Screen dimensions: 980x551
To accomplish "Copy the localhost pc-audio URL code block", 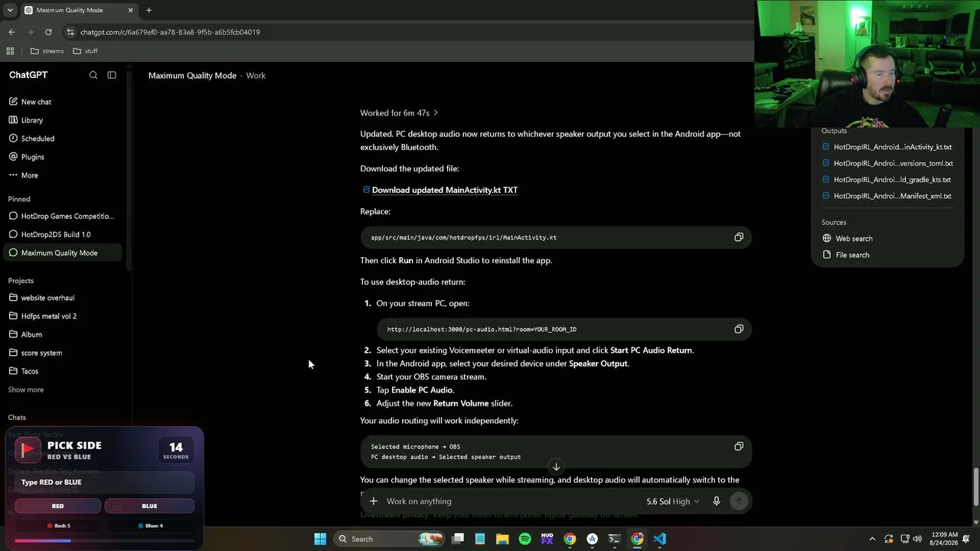I will (x=739, y=329).
